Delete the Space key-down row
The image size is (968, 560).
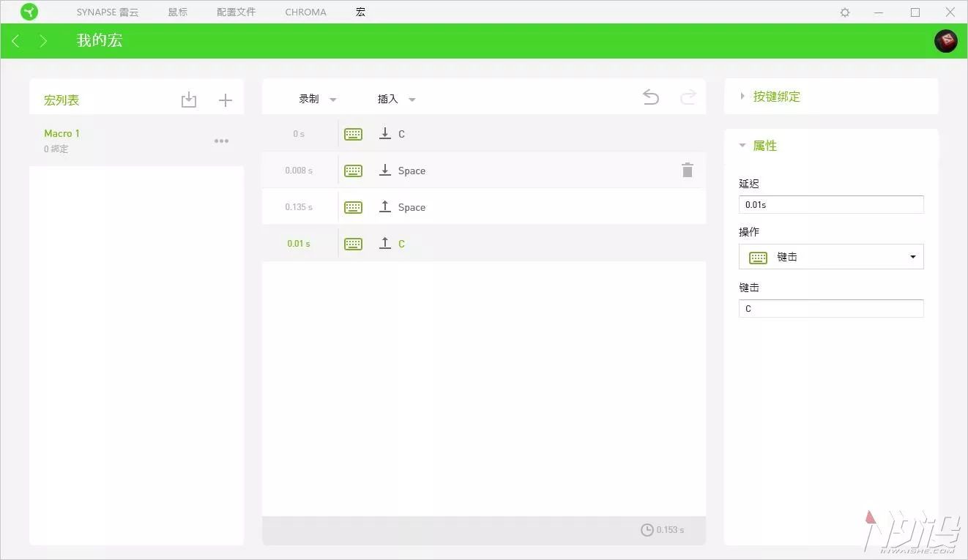(688, 170)
